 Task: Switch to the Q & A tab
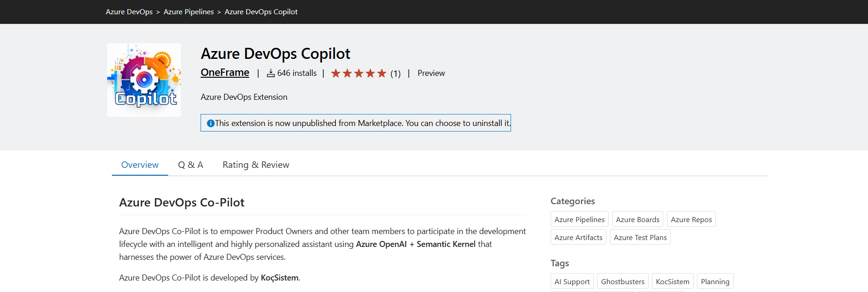pyautogui.click(x=190, y=165)
